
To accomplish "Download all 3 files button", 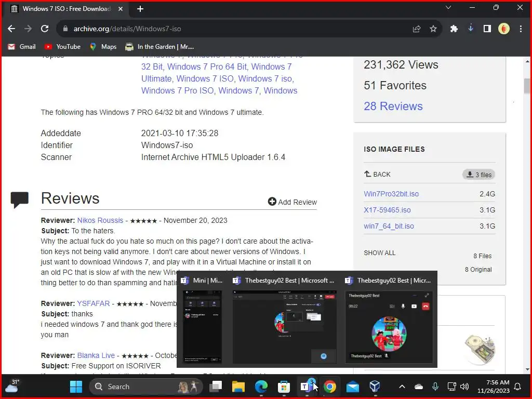I will (478, 175).
